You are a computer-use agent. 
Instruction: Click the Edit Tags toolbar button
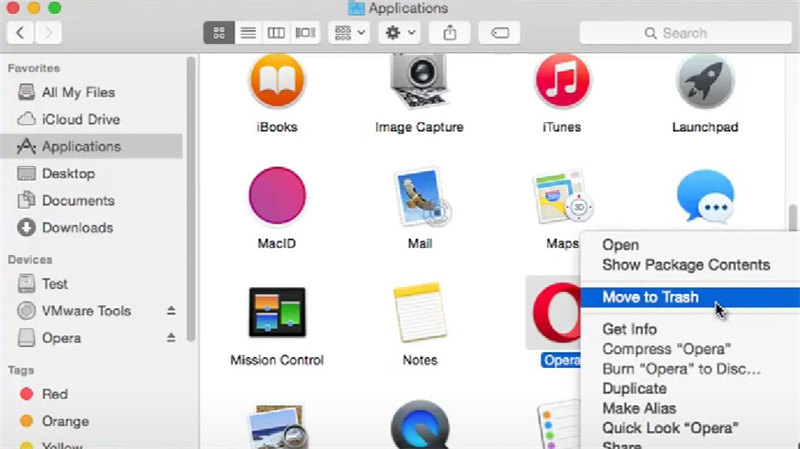[x=499, y=33]
